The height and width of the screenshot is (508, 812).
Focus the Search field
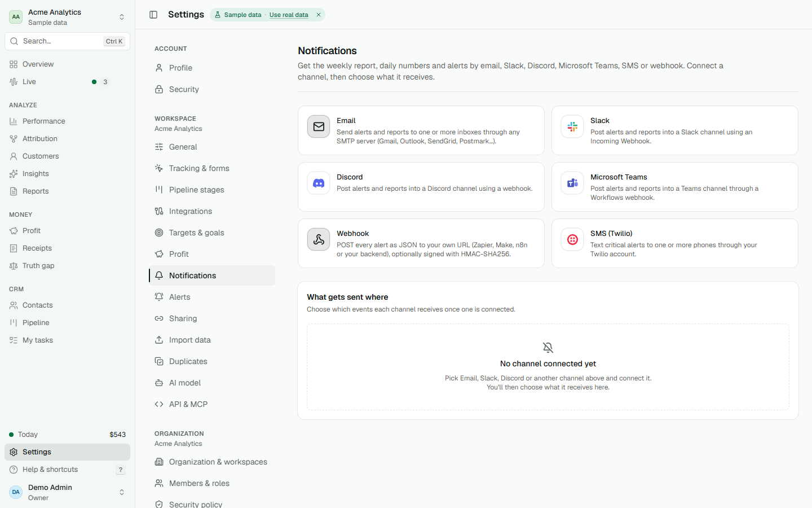(67, 41)
